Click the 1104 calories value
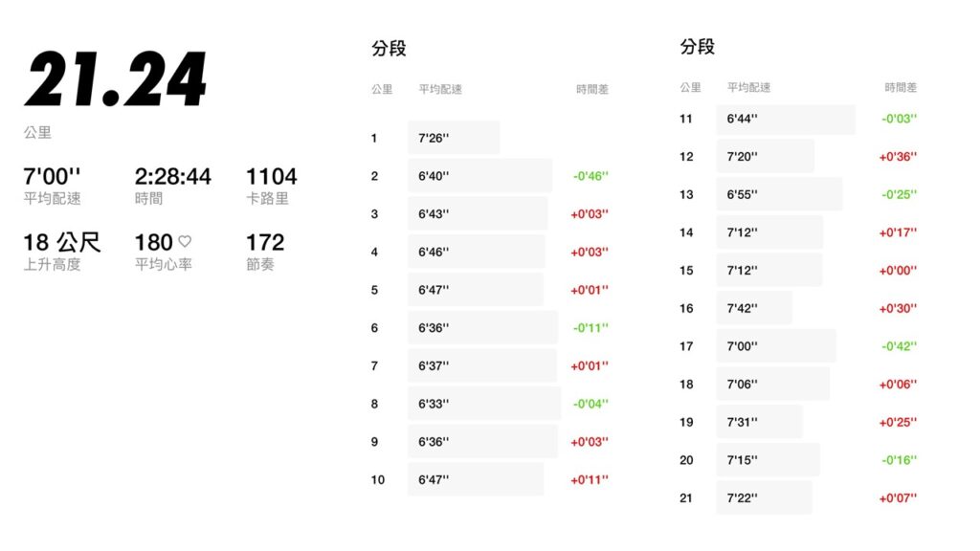Screen dimensions: 980x551 coord(271,176)
